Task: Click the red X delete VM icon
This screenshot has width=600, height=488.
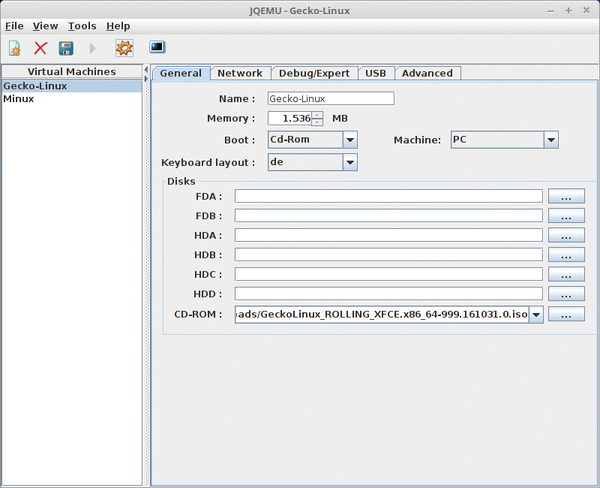Action: click(x=40, y=48)
